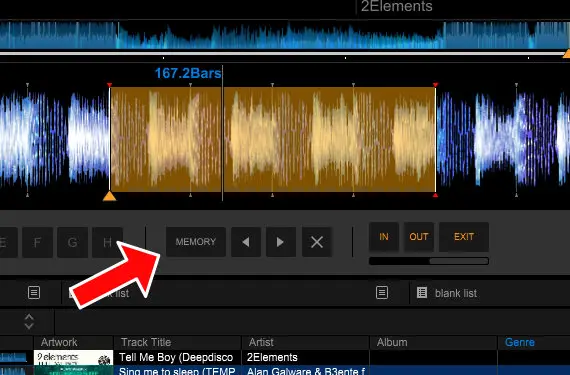Select Tell Me Boy track artwork thumbnail
The height and width of the screenshot is (375, 570).
73,358
